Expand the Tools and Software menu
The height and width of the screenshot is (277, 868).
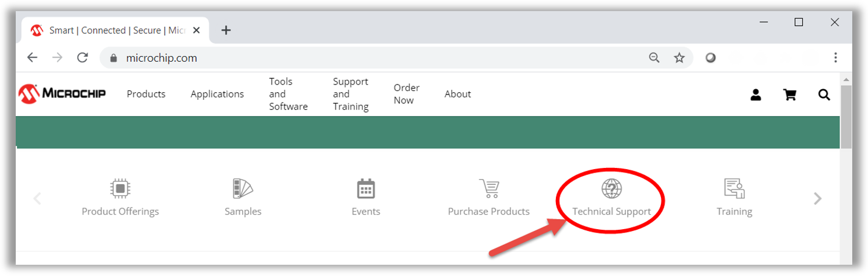[x=288, y=94]
